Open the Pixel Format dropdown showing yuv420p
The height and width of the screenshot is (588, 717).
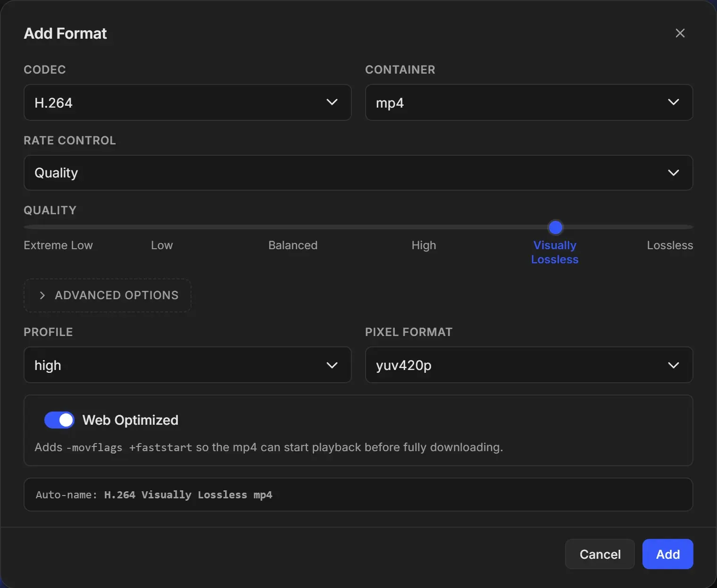point(529,365)
